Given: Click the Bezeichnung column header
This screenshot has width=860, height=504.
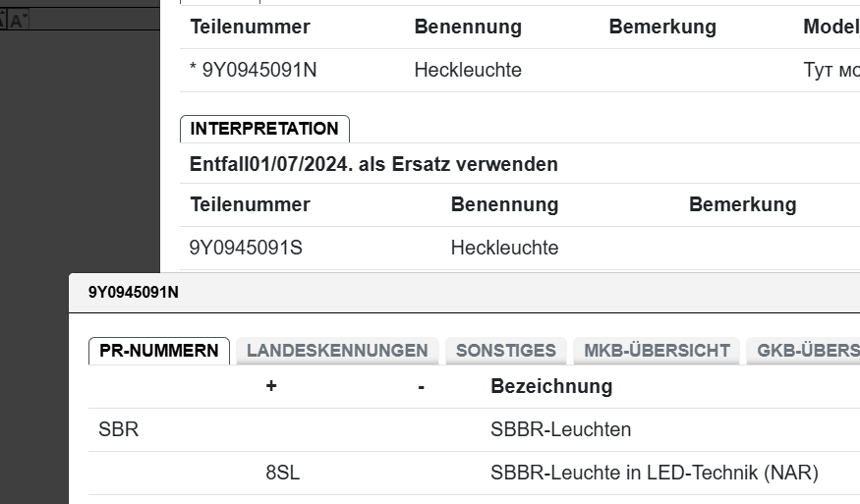Looking at the screenshot, I should (x=550, y=386).
